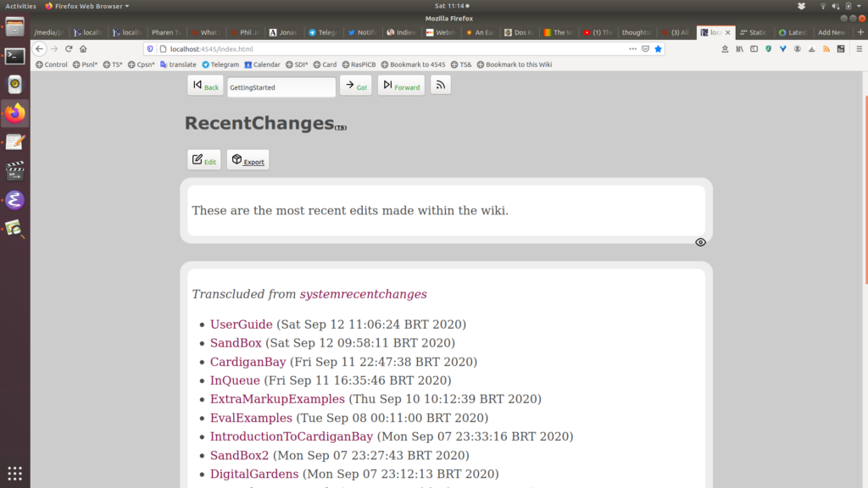This screenshot has height=488, width=868.
Task: Click the page vertical scrollbar
Action: (865, 191)
